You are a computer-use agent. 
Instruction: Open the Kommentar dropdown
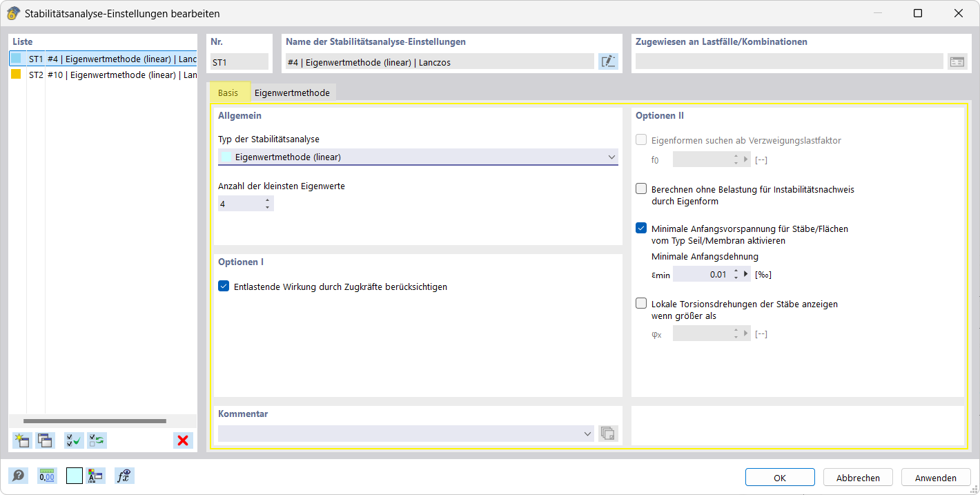pos(587,434)
